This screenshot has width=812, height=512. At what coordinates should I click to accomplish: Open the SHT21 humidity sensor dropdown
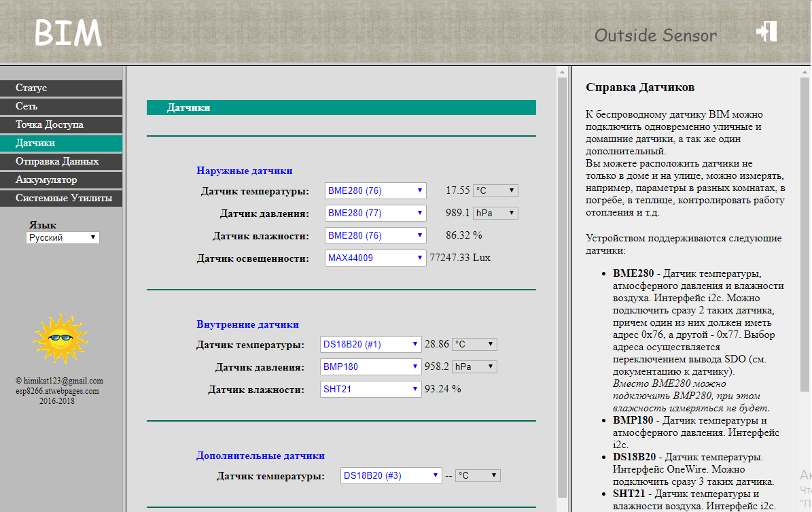tap(370, 390)
